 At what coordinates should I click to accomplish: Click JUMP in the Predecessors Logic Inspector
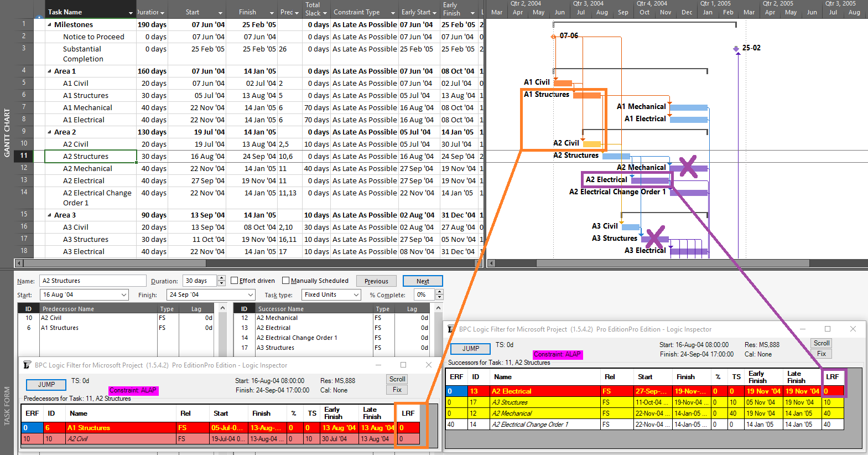point(46,385)
